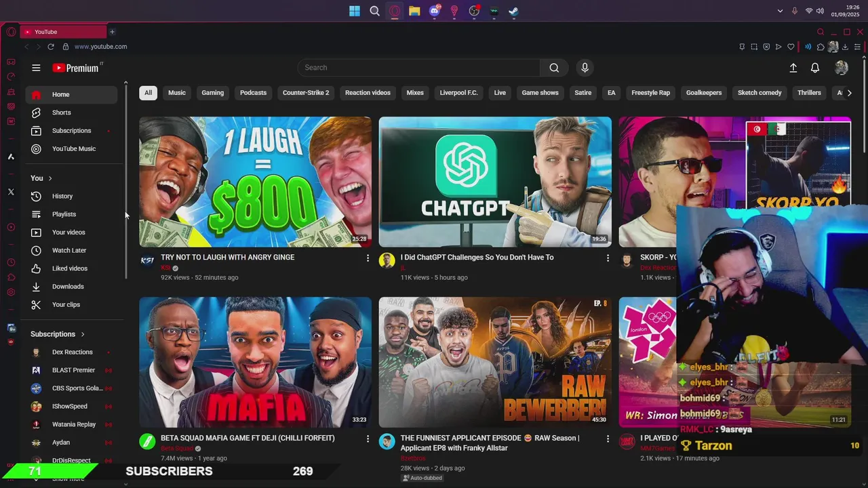Click the YouTube search input field
This screenshot has height=488, width=868.
(x=419, y=68)
